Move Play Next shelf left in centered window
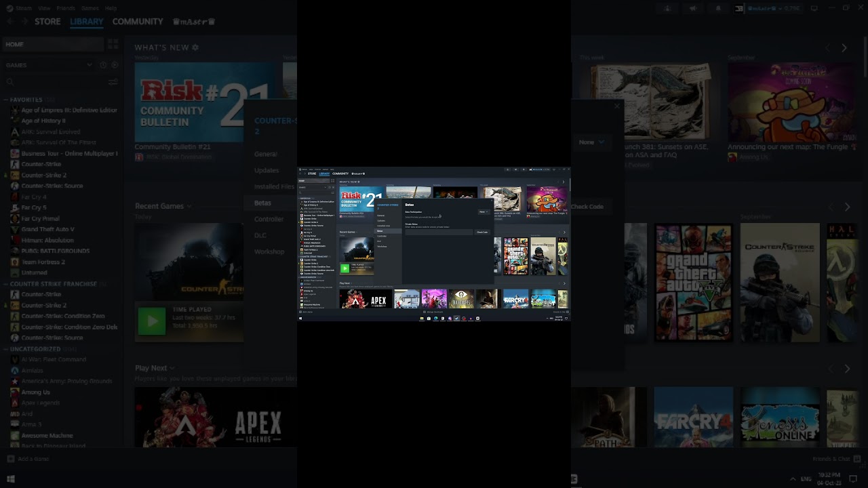 tap(559, 283)
